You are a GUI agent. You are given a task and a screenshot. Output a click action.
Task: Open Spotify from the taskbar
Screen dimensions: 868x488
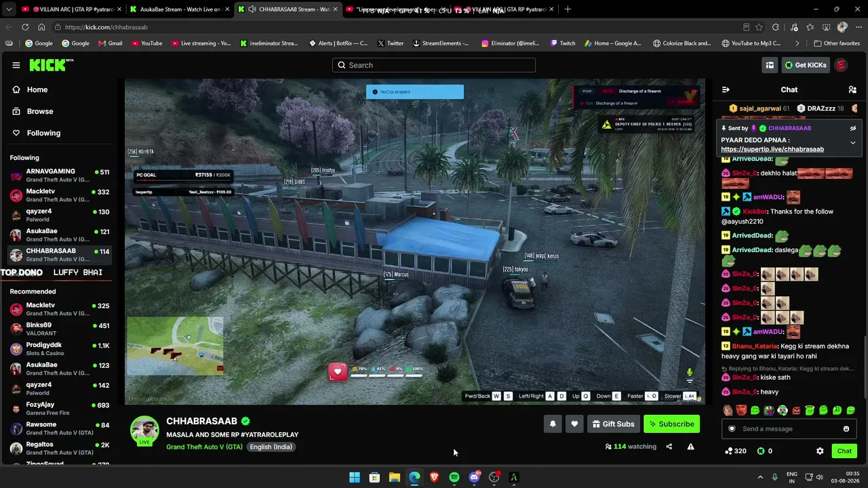tap(454, 477)
